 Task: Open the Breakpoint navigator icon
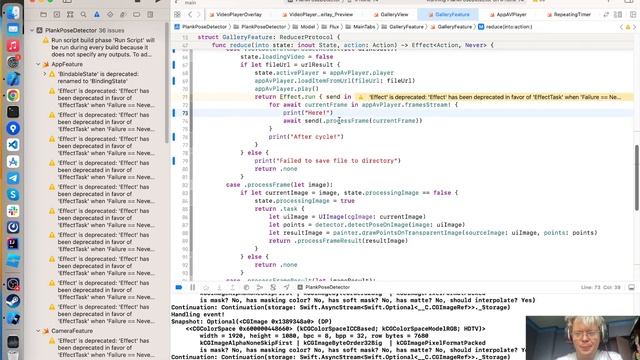(136, 14)
